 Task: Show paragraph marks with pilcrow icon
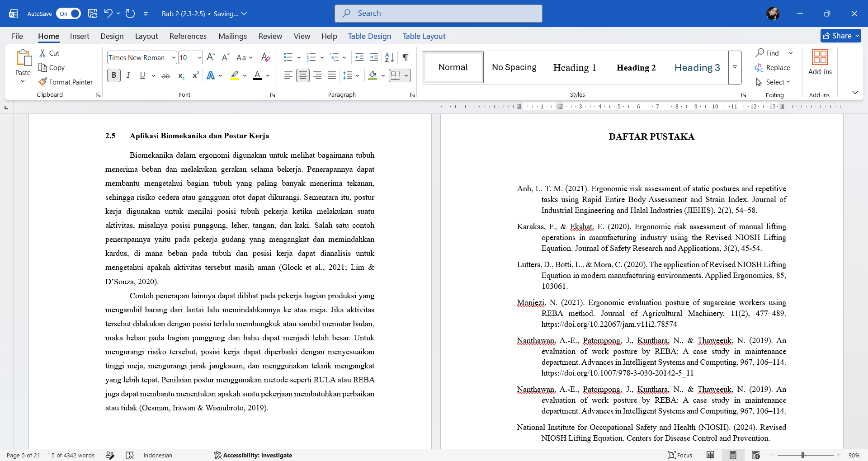tap(406, 57)
